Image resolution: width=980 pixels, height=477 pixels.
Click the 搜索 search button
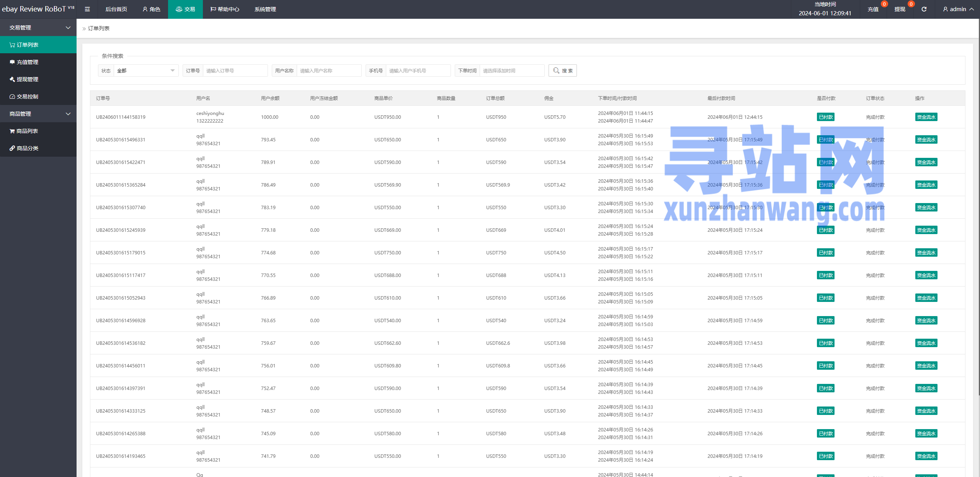point(563,70)
